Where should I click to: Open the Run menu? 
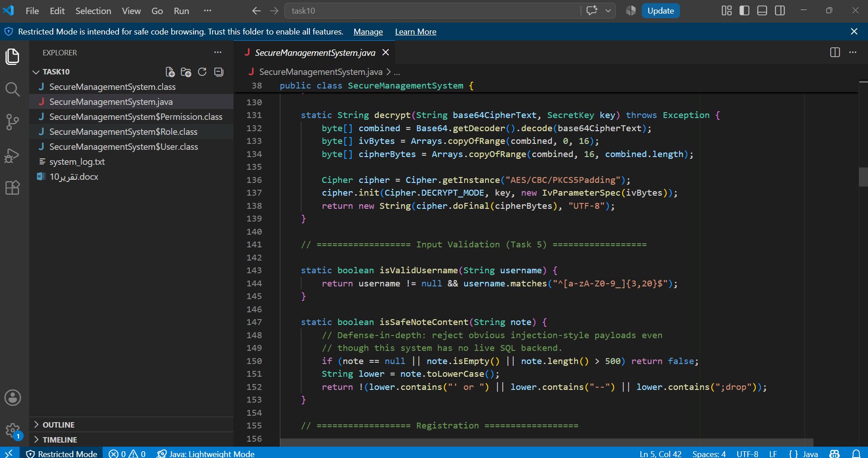coord(181,10)
